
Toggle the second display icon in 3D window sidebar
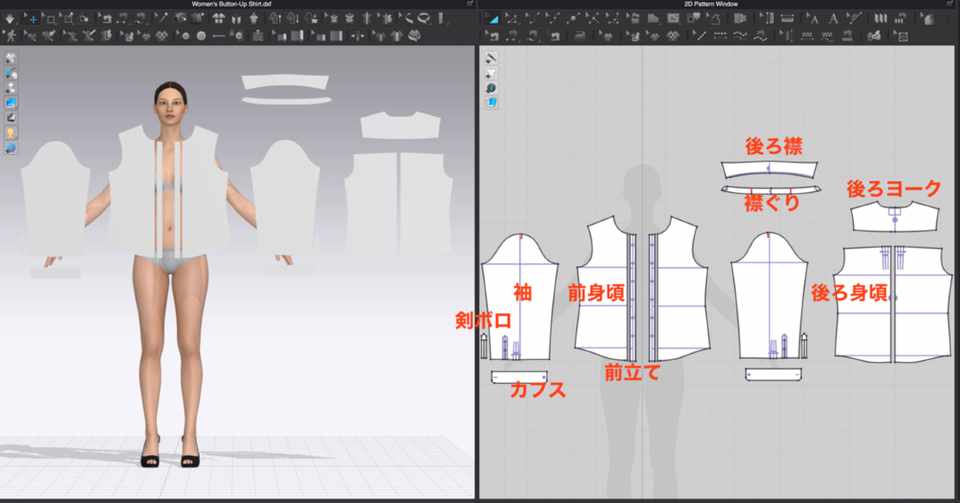point(10,74)
